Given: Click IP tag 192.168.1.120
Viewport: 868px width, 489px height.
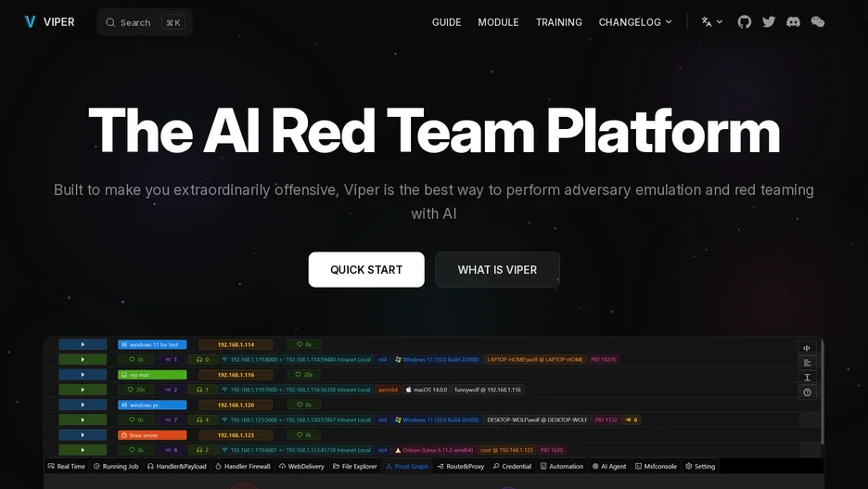Looking at the screenshot, I should [236, 405].
